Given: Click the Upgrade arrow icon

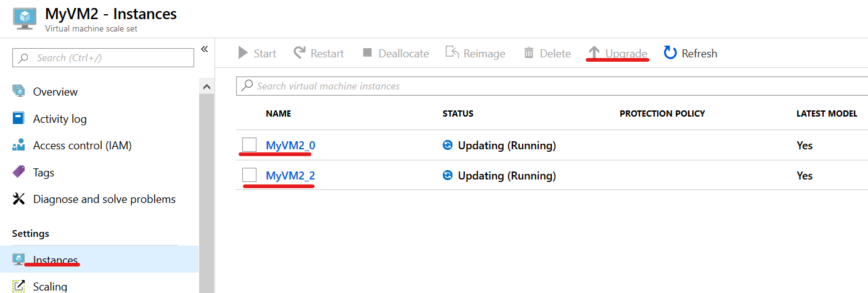Looking at the screenshot, I should pyautogui.click(x=594, y=53).
